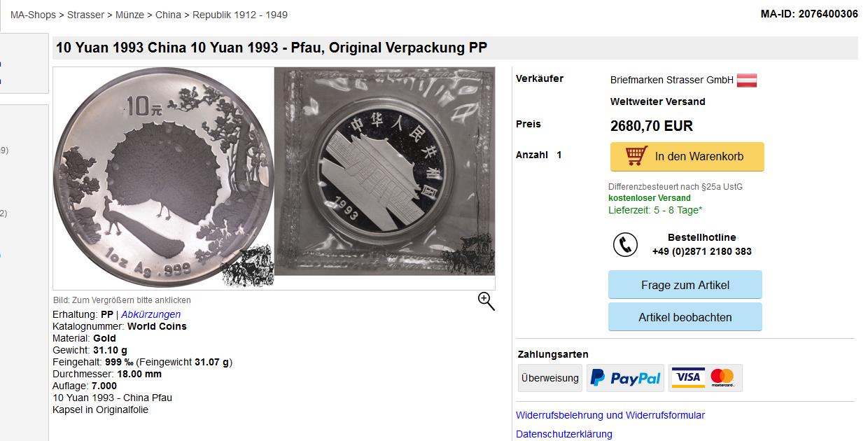Enlarge the packaged coin reverse image
The image size is (868, 441).
click(384, 171)
